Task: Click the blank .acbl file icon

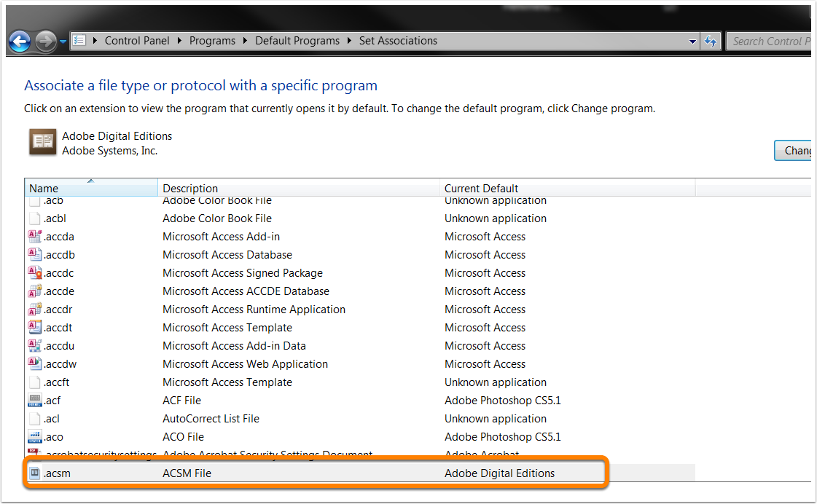Action: (x=34, y=218)
